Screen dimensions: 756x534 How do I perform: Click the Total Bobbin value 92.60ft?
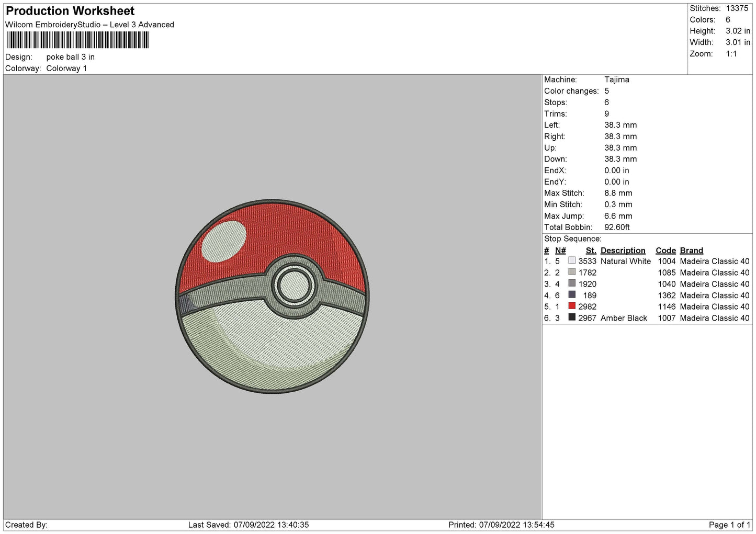click(x=617, y=227)
